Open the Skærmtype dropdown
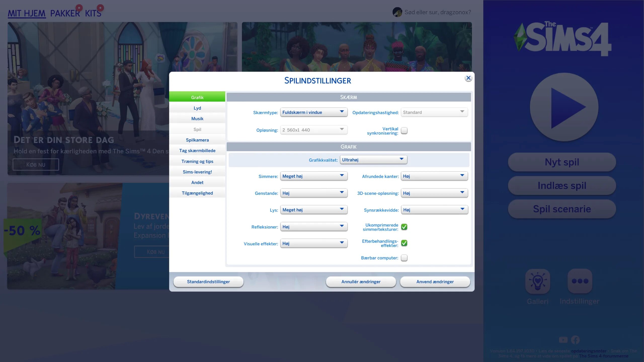 click(314, 112)
